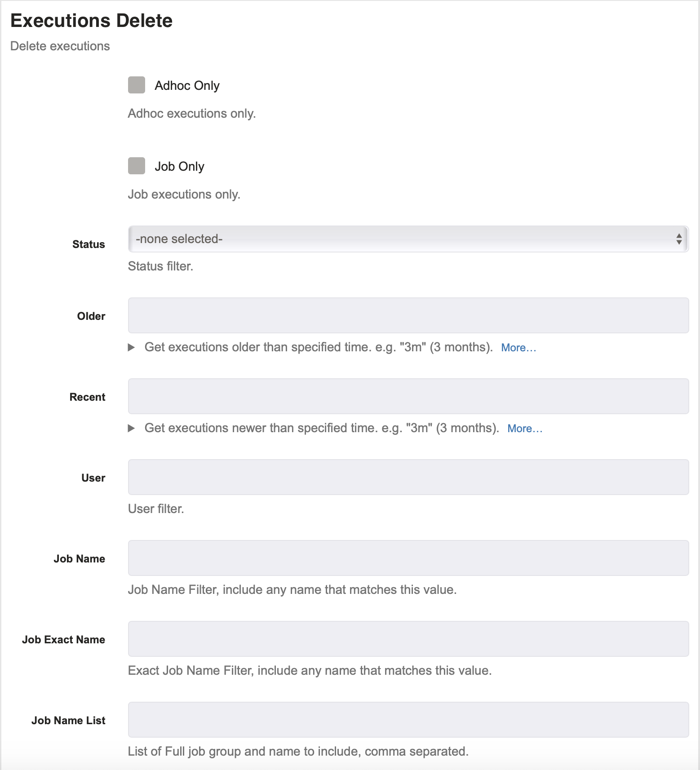Open the Status filter dropdown

point(408,239)
